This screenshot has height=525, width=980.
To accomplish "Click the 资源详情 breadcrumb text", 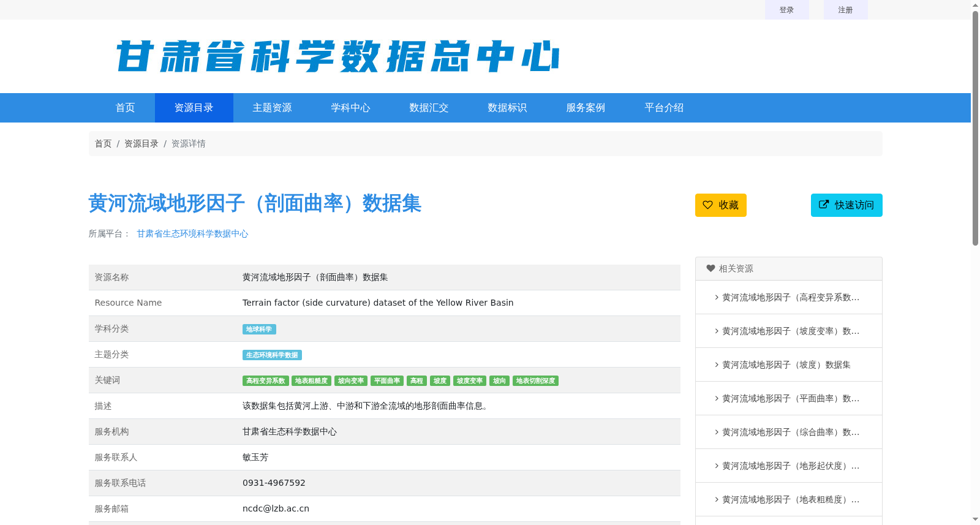I will [188, 143].
